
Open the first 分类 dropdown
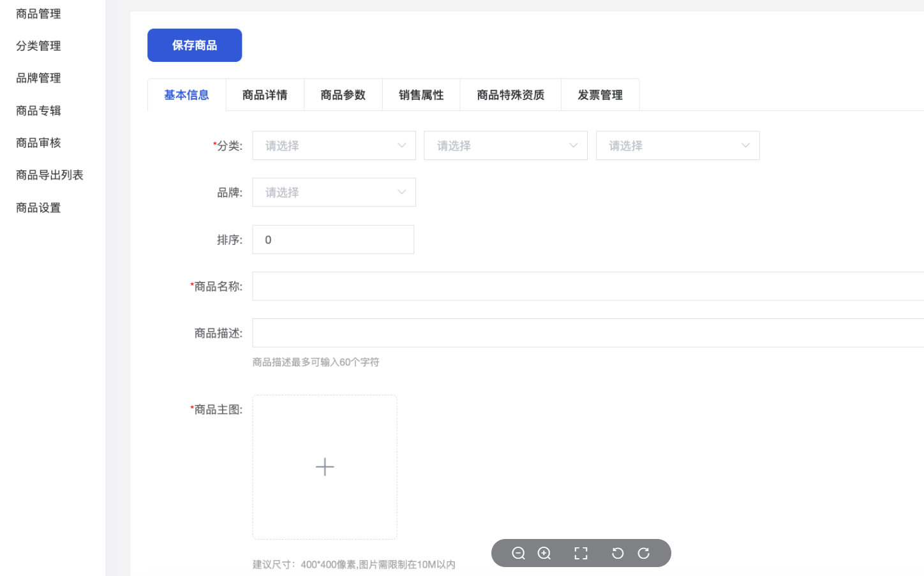point(334,146)
